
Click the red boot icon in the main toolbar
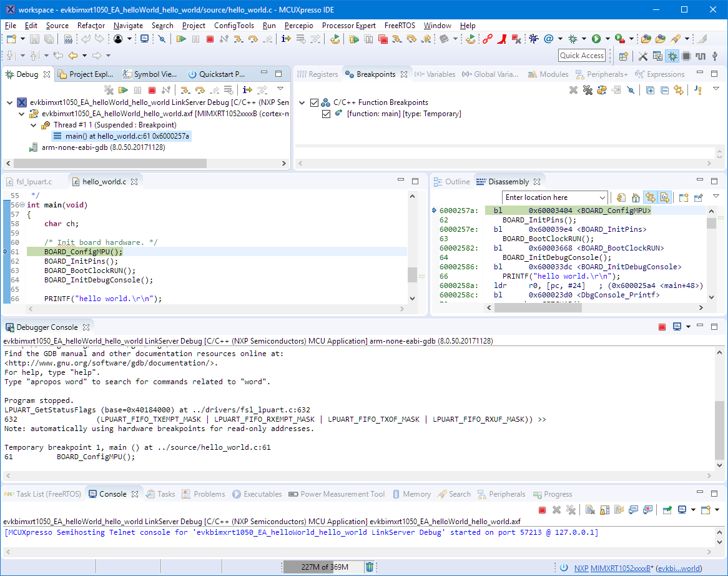pyautogui.click(x=502, y=39)
